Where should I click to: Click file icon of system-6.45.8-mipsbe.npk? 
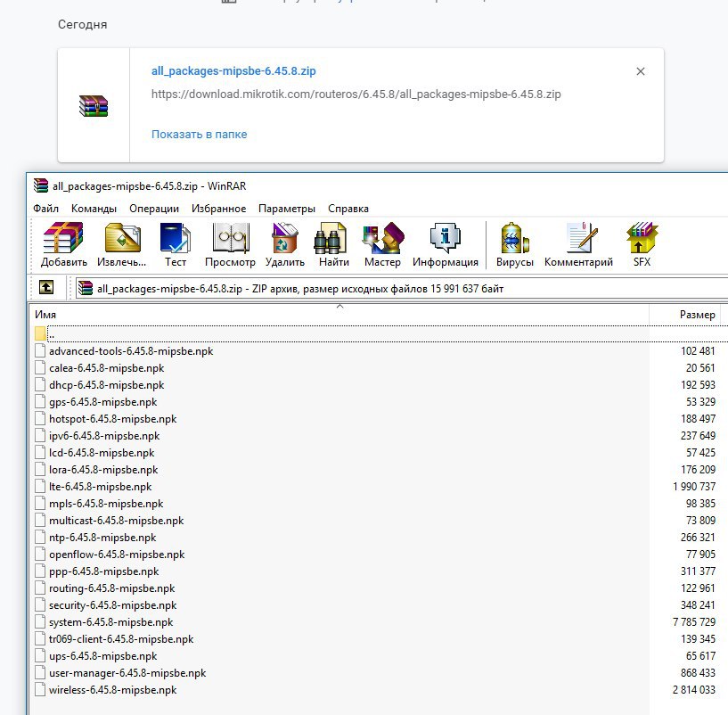[x=40, y=621]
